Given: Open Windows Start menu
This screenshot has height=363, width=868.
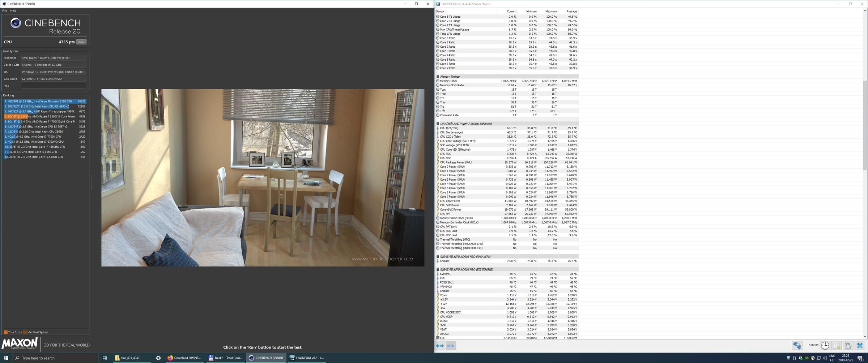Looking at the screenshot, I should [x=6, y=358].
